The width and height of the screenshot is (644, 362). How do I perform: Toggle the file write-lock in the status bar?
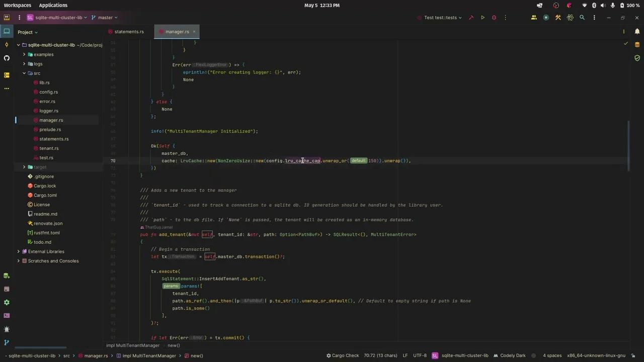tap(633, 355)
